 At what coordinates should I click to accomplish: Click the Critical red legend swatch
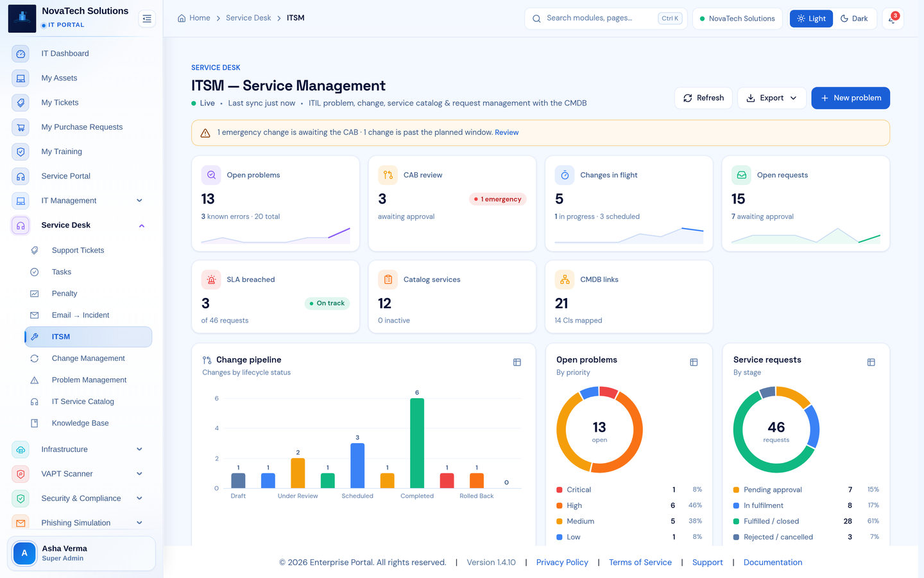(x=560, y=490)
